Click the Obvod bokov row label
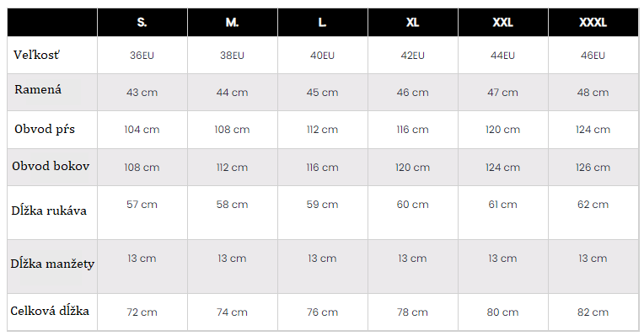 click(51, 166)
